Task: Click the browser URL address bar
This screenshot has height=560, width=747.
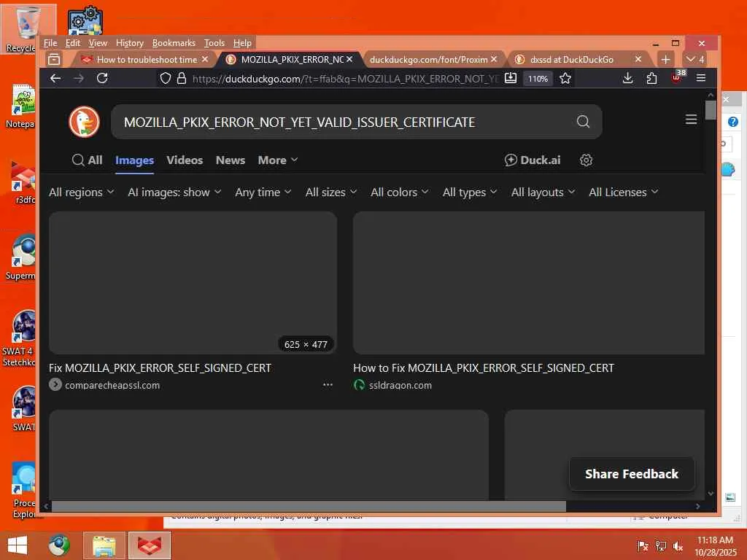Action: (x=345, y=79)
